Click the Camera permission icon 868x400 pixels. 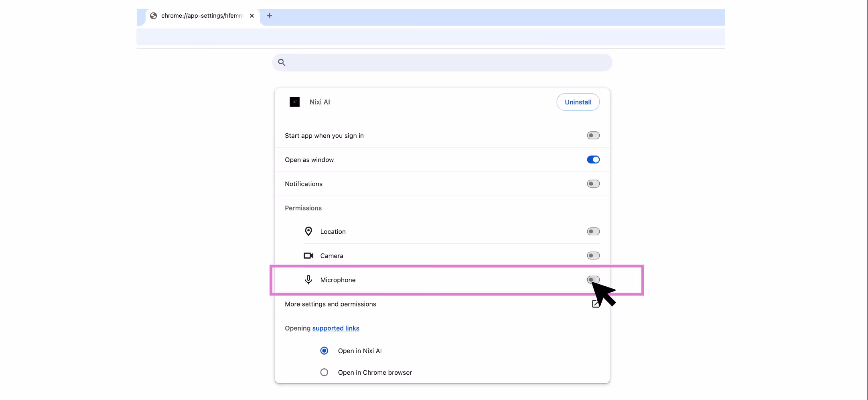tap(308, 255)
